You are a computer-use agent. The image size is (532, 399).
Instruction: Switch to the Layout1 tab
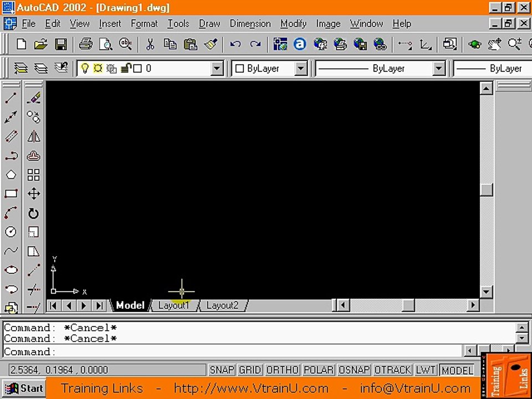coord(173,305)
